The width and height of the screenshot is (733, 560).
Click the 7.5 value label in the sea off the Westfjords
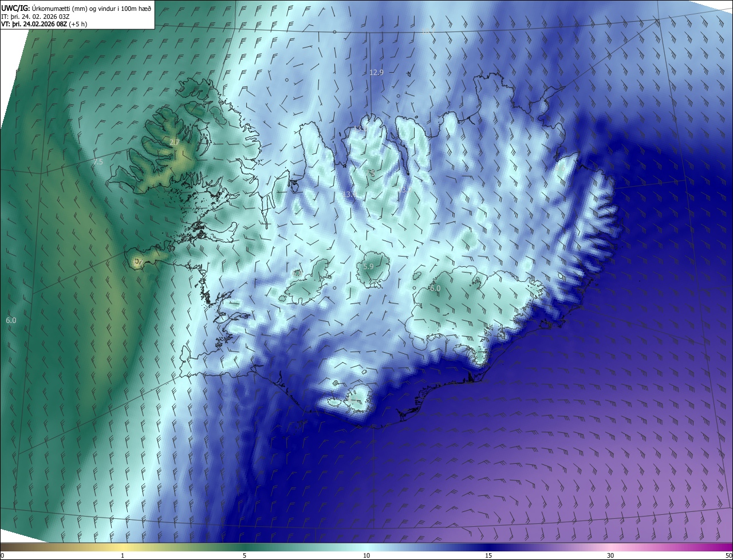tap(97, 162)
